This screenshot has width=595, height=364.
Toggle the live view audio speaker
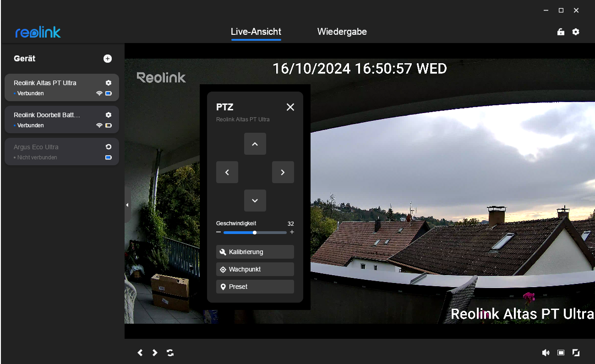tap(546, 353)
